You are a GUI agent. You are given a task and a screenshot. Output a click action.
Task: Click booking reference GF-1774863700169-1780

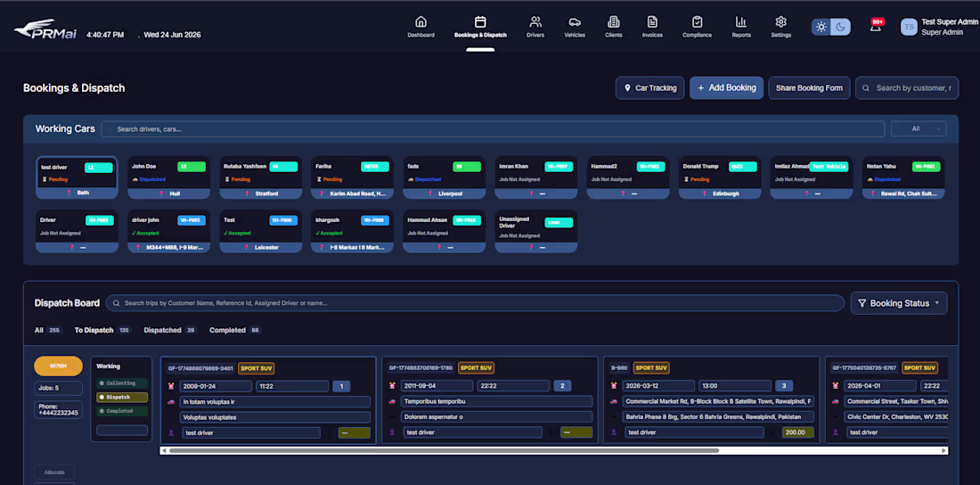pos(421,368)
